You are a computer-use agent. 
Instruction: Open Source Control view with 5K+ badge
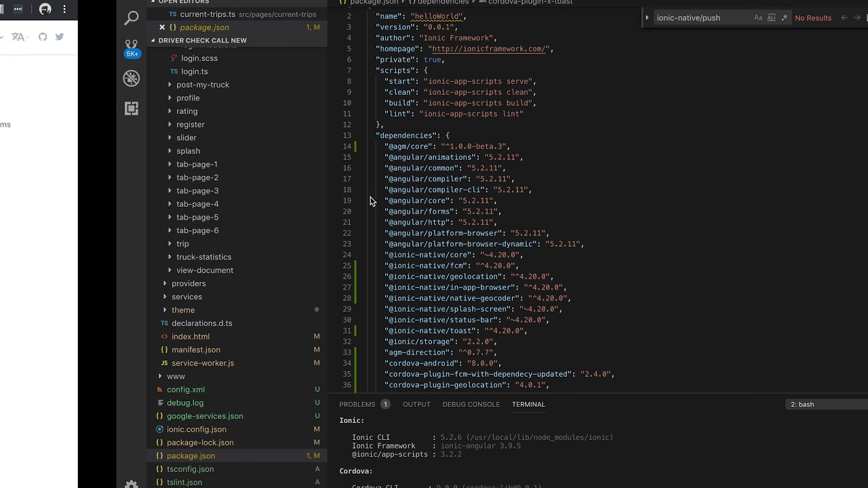tap(132, 47)
